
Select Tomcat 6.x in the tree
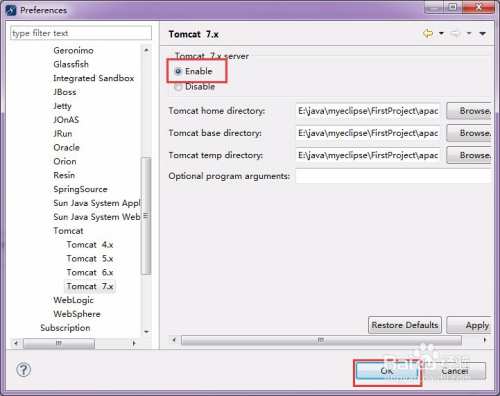90,272
